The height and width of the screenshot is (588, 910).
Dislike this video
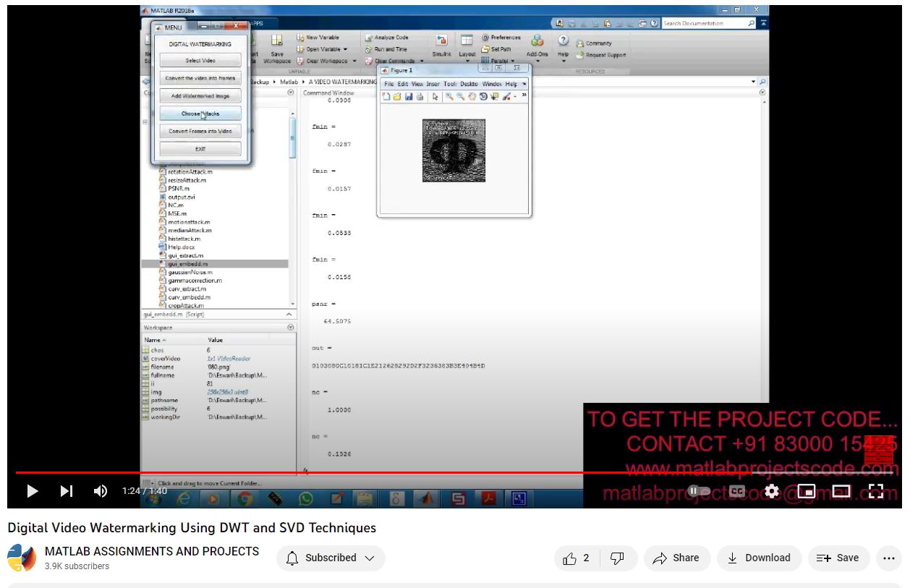click(617, 558)
